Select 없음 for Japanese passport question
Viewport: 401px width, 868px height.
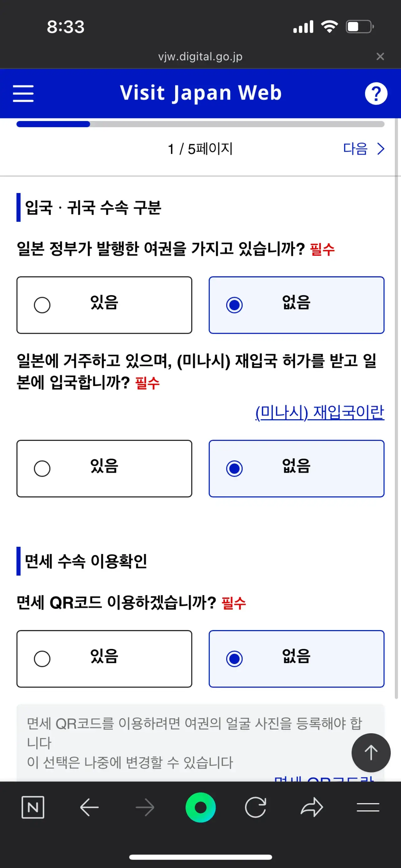pos(296,305)
